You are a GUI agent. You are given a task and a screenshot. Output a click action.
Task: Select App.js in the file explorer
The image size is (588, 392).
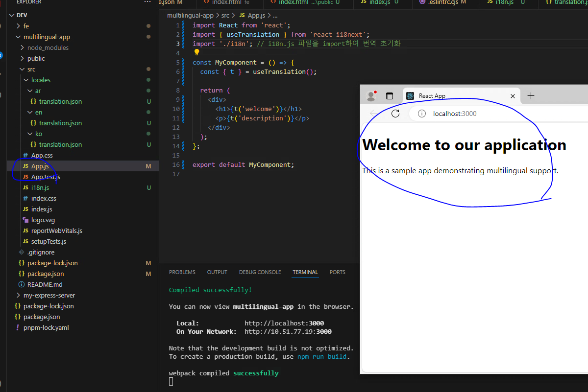point(40,166)
